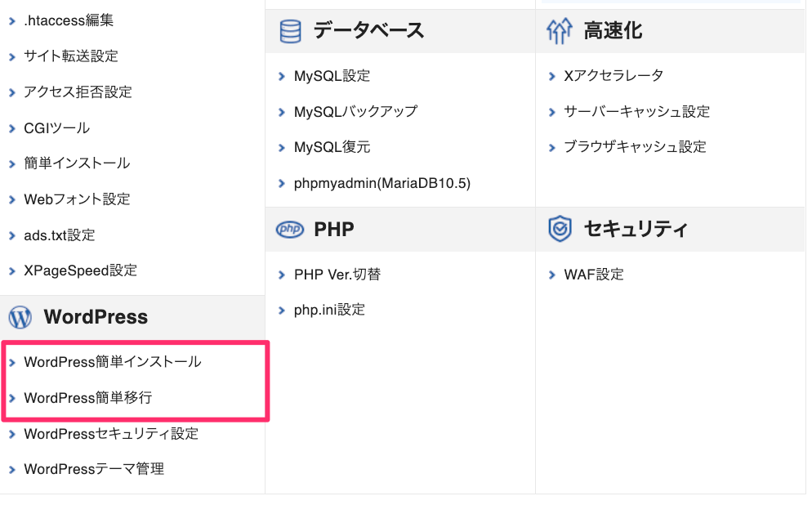
Task: Open XPageSpeed設定
Action: point(80,270)
